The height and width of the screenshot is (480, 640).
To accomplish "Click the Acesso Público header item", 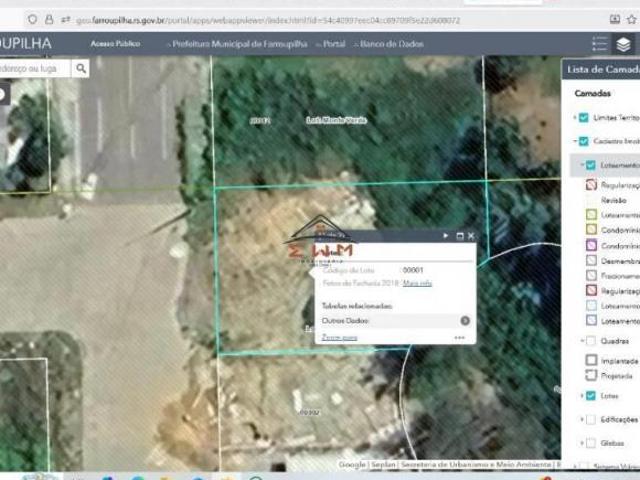I will [x=116, y=43].
